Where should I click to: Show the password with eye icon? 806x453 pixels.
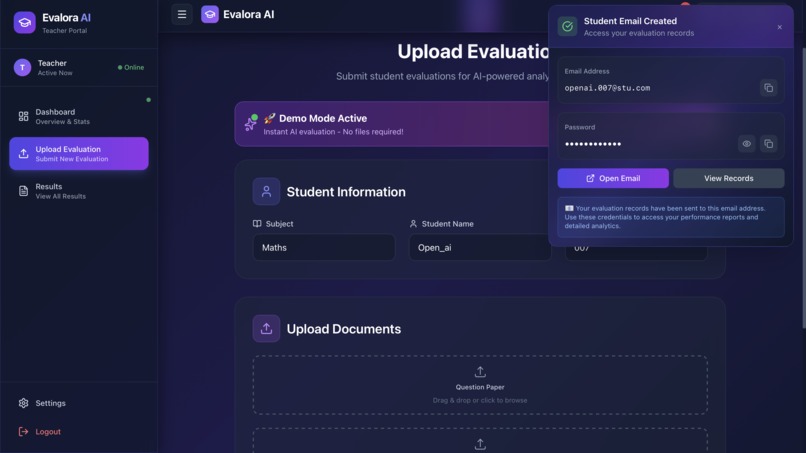(746, 144)
